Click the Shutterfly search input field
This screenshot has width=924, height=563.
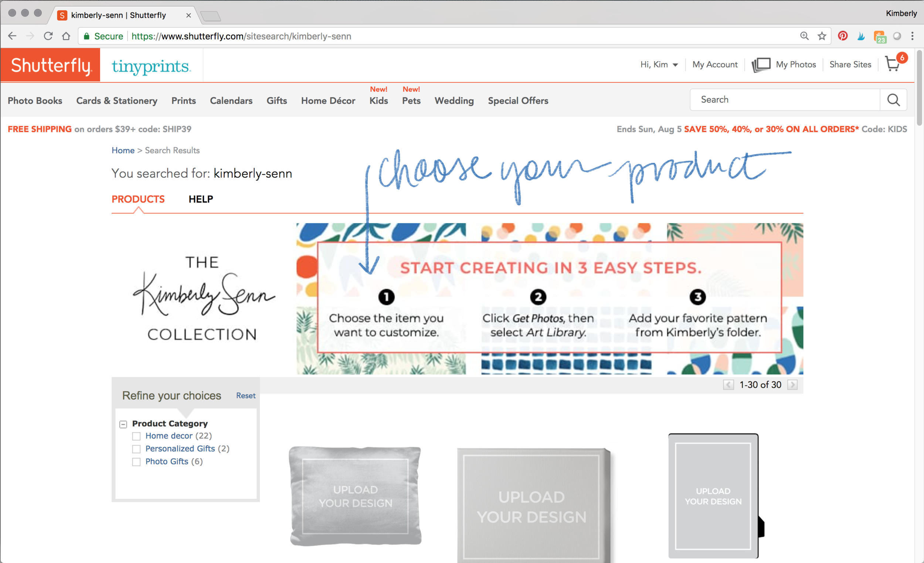[x=785, y=100]
